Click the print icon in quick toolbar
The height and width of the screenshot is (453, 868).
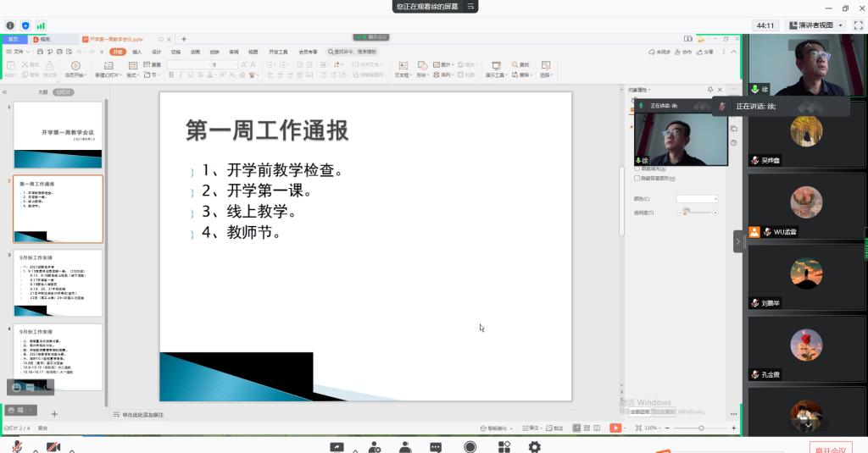tap(59, 52)
